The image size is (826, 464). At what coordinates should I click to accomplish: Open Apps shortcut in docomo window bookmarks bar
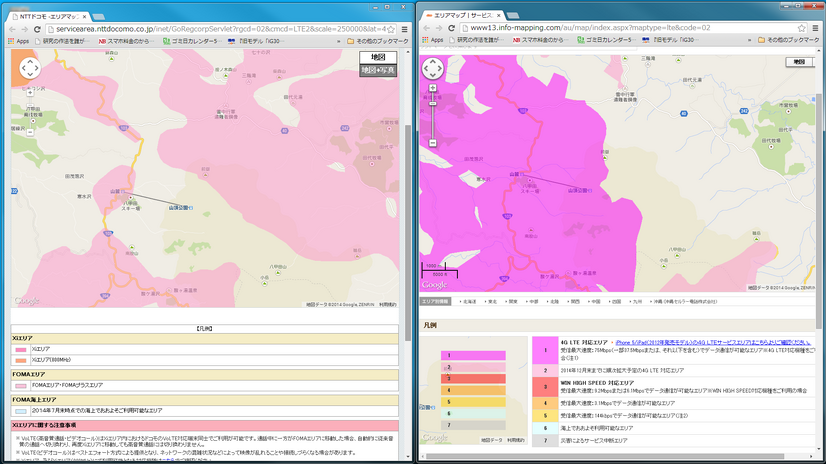[18, 41]
